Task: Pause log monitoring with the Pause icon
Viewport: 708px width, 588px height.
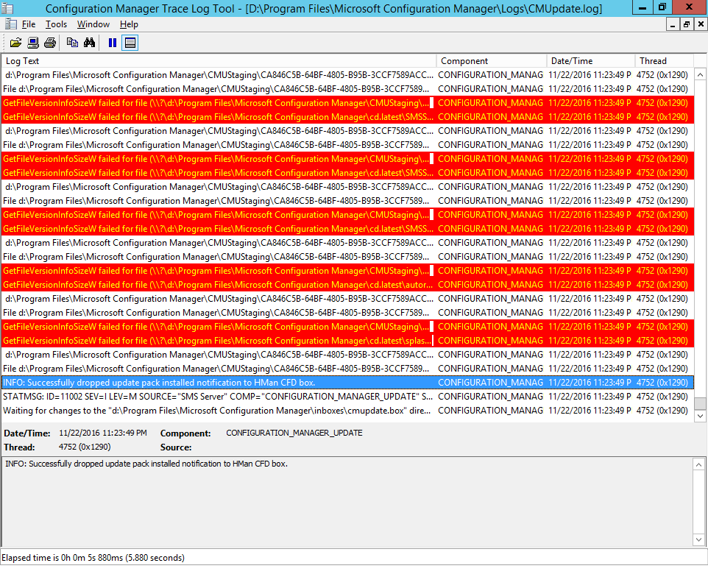Action: [113, 43]
